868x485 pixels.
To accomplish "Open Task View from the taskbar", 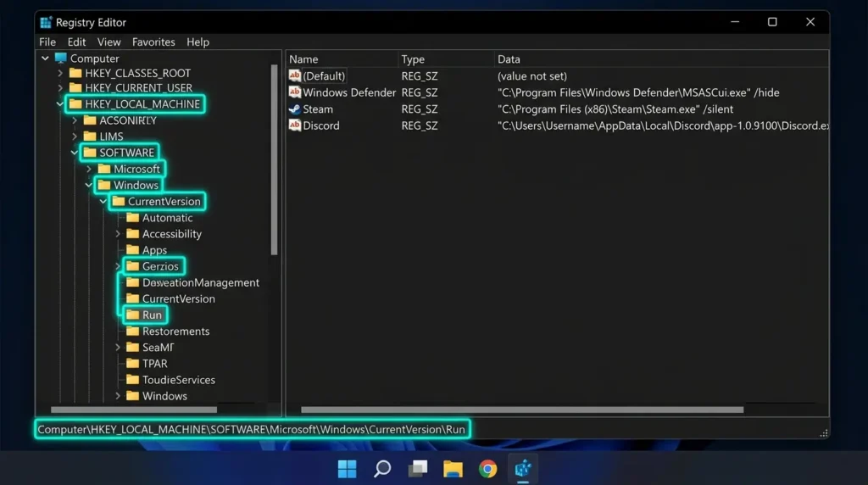I will point(418,469).
